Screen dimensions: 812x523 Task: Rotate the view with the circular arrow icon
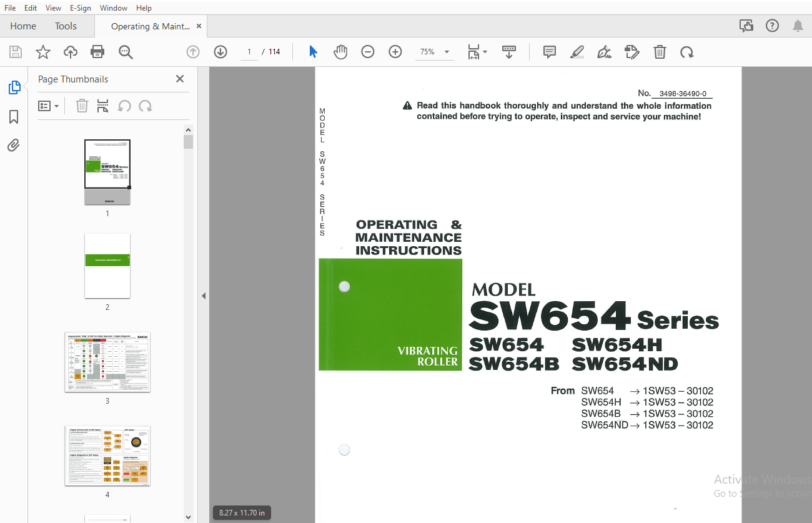tap(687, 52)
